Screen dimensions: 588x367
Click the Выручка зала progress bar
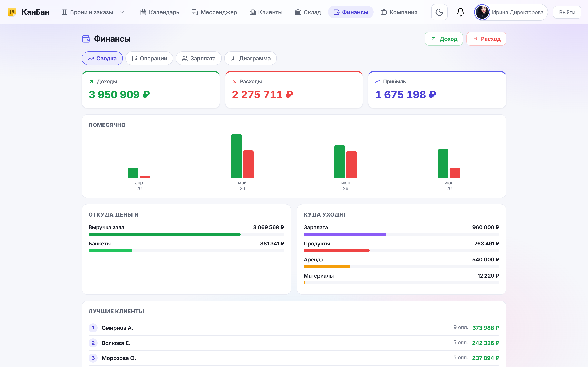tap(186, 234)
